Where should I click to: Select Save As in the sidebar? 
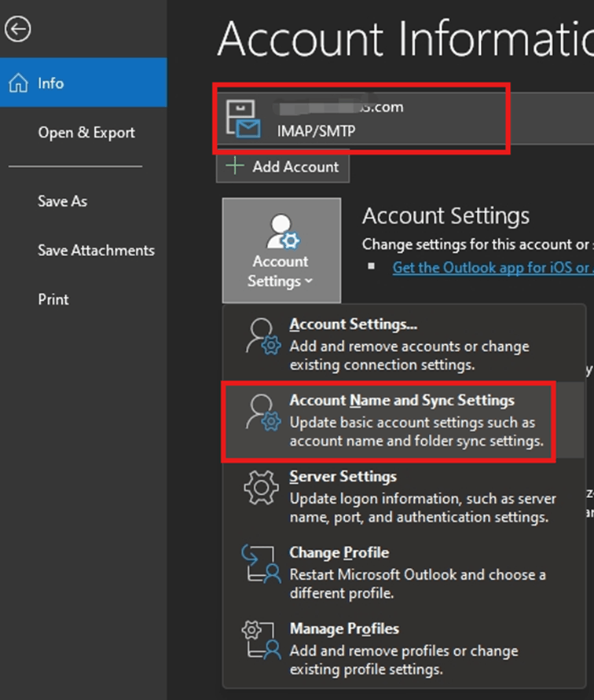[x=63, y=201]
